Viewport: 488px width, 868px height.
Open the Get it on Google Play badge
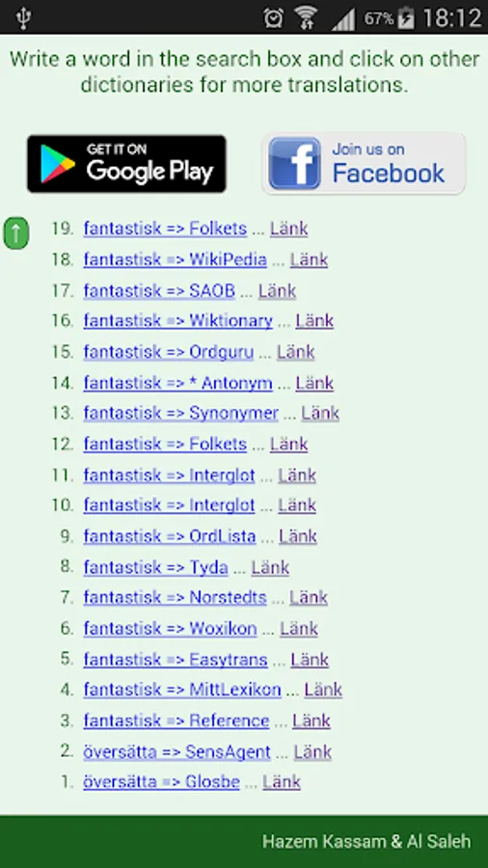tap(126, 164)
